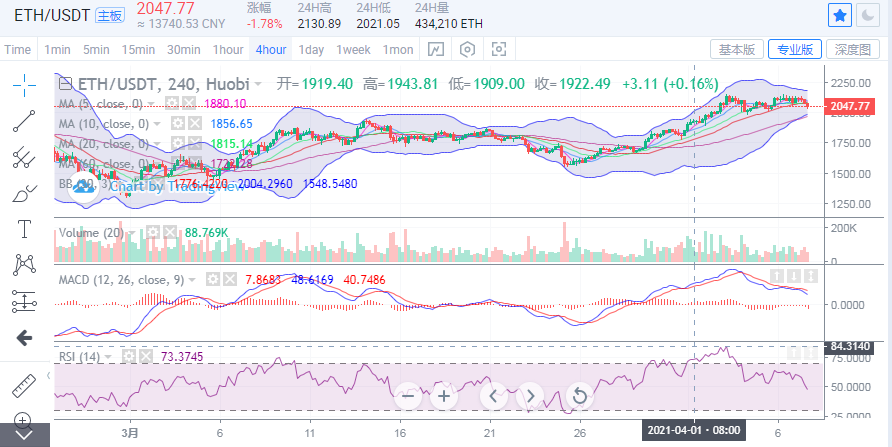Open the indicators chart icon in toolbar

coord(436,49)
